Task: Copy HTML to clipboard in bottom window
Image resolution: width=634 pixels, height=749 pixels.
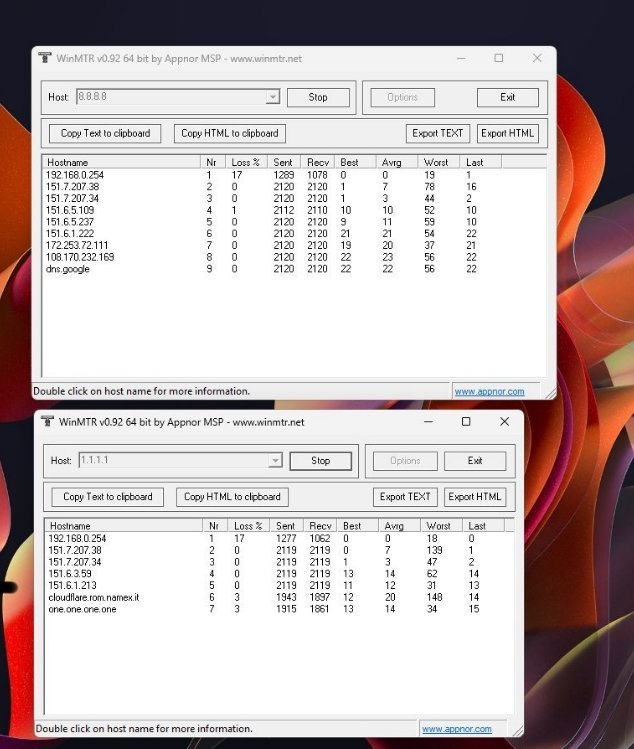Action: coord(232,497)
